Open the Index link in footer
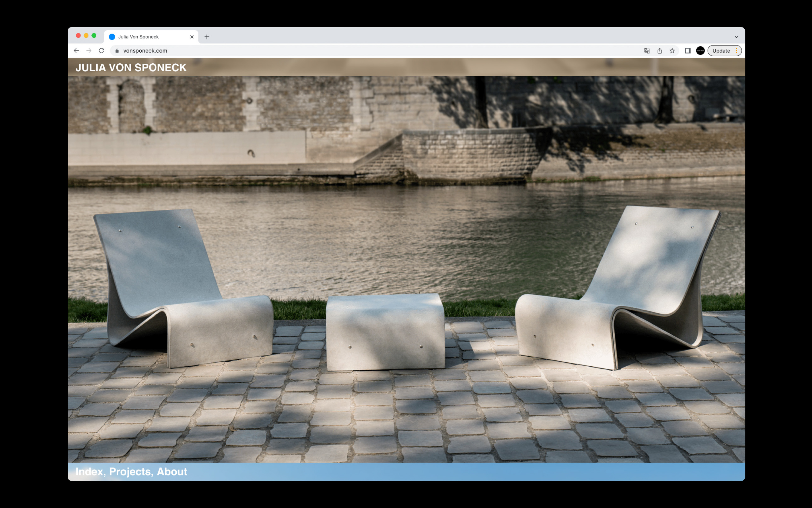The height and width of the screenshot is (508, 812). tap(89, 472)
